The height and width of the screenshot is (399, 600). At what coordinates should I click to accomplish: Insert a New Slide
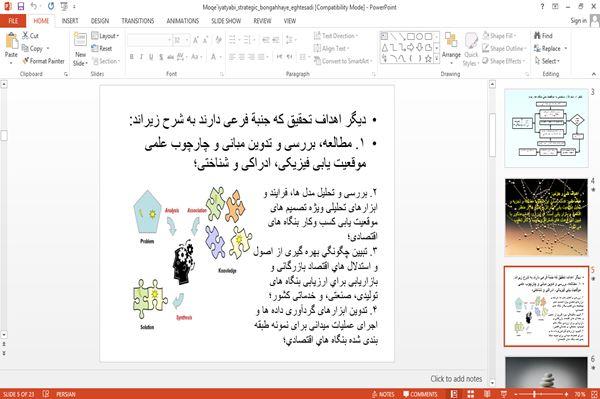pos(80,49)
